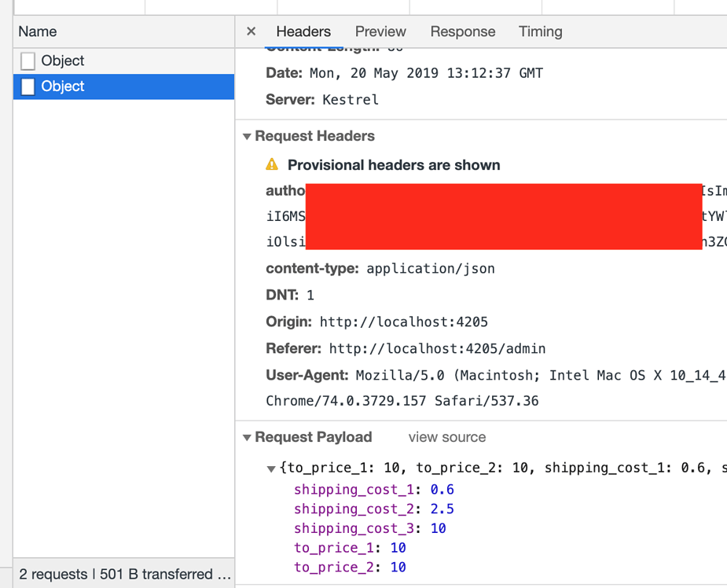The width and height of the screenshot is (727, 588).
Task: Switch to the Timing tab
Action: [540, 31]
